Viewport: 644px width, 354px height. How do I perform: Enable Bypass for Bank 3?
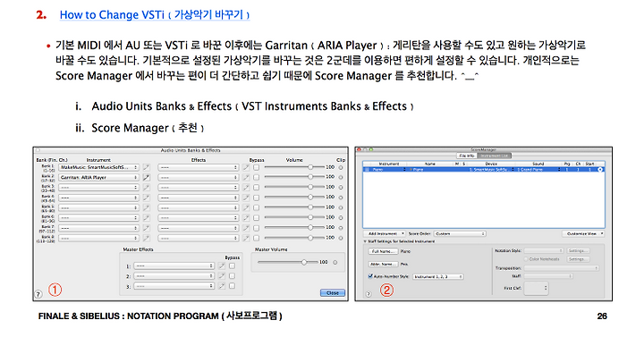click(x=257, y=187)
